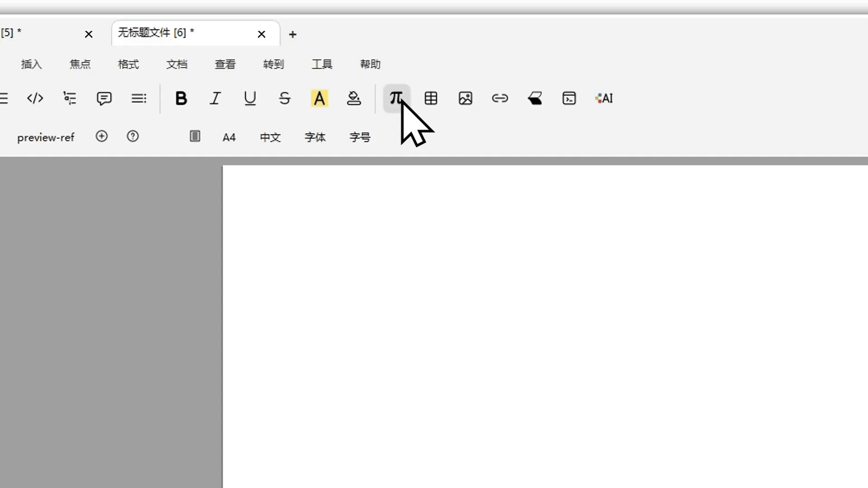The image size is (868, 488).
Task: Click the eraser clear-format icon
Action: [535, 98]
